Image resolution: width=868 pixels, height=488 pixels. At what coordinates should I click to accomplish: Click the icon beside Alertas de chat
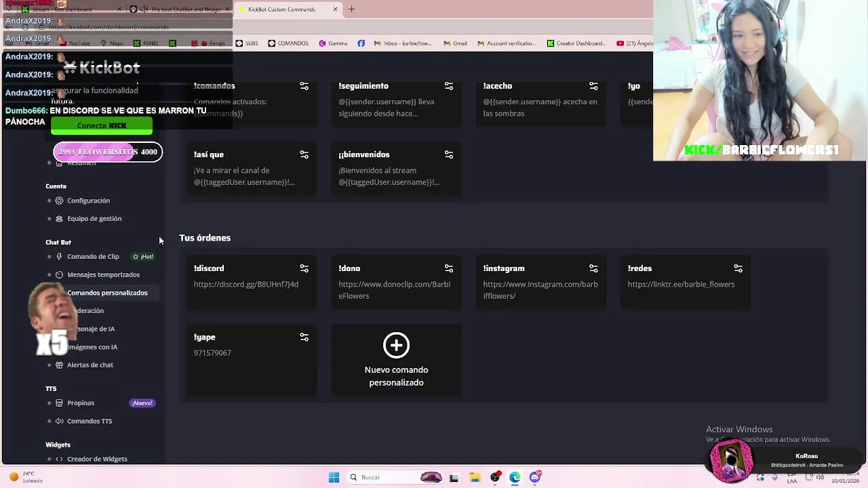click(x=59, y=365)
